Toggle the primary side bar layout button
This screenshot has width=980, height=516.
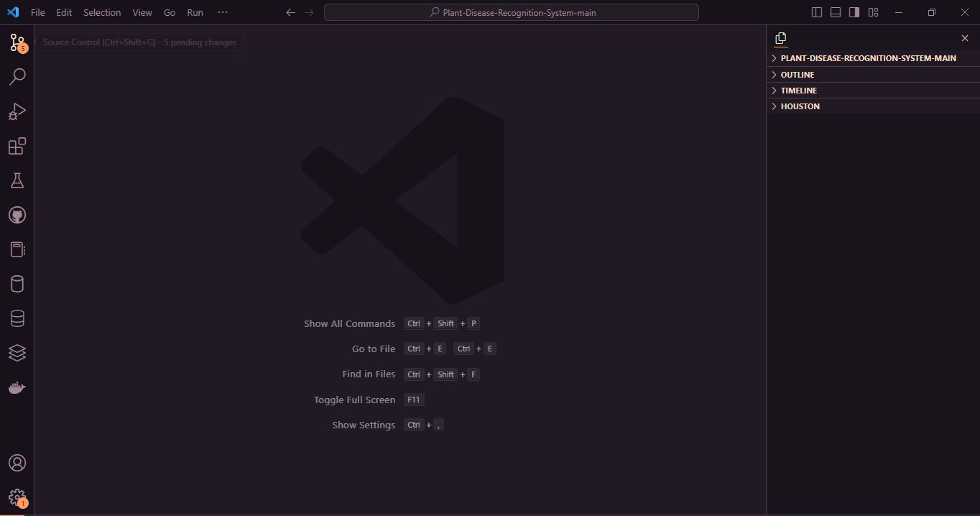click(x=817, y=12)
